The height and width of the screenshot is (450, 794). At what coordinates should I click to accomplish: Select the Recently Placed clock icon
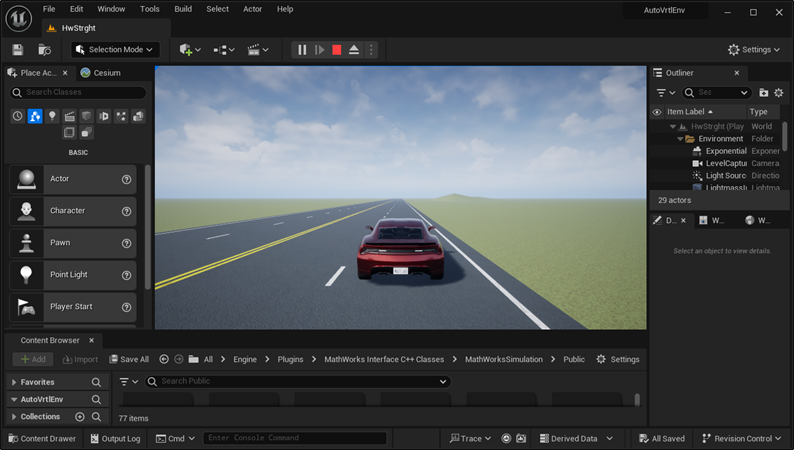(18, 117)
